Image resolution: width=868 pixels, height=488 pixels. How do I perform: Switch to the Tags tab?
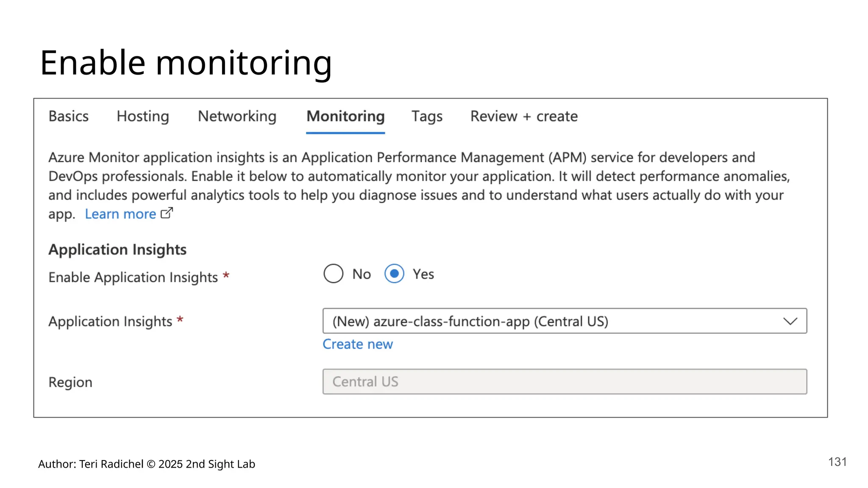click(427, 116)
